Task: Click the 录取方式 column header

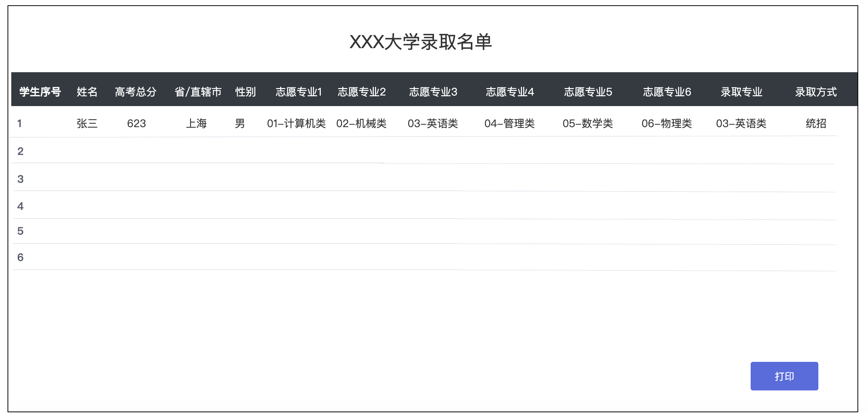Action: pos(816,92)
